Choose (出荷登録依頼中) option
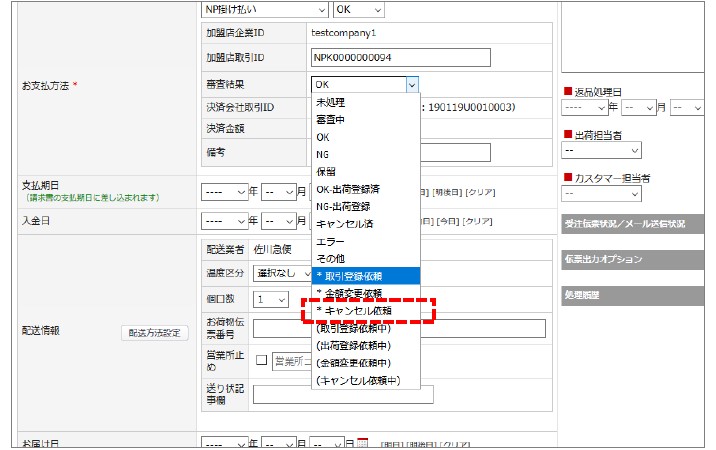This screenshot has width=716, height=450. point(366,345)
